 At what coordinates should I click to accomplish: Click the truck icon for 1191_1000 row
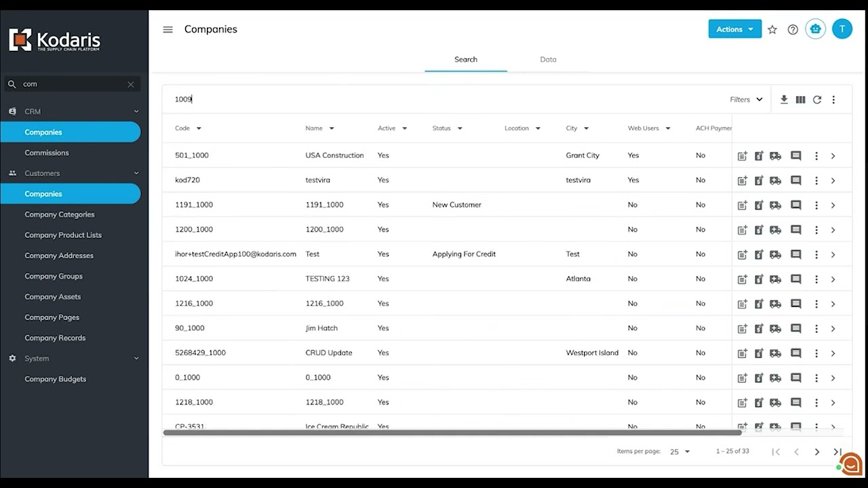pos(775,205)
